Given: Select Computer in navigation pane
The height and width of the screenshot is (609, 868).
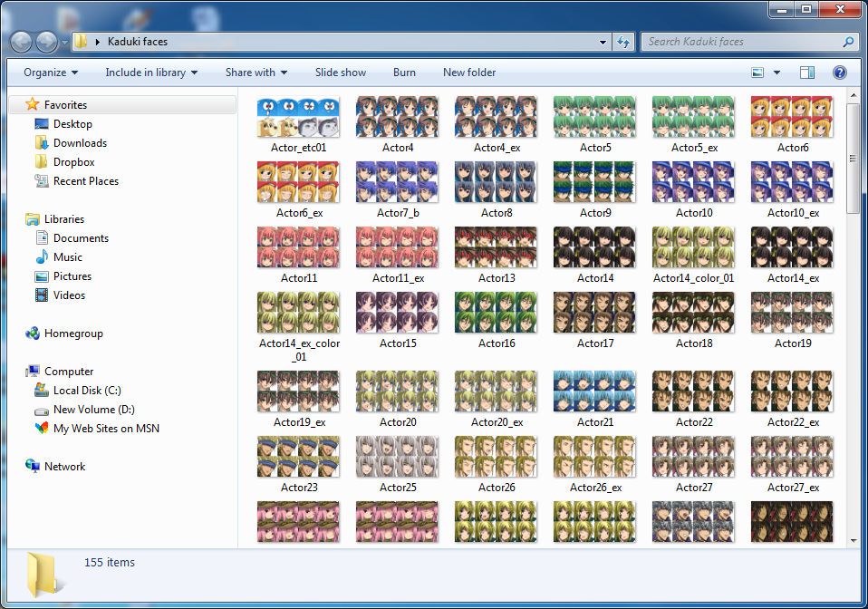Looking at the screenshot, I should [69, 372].
